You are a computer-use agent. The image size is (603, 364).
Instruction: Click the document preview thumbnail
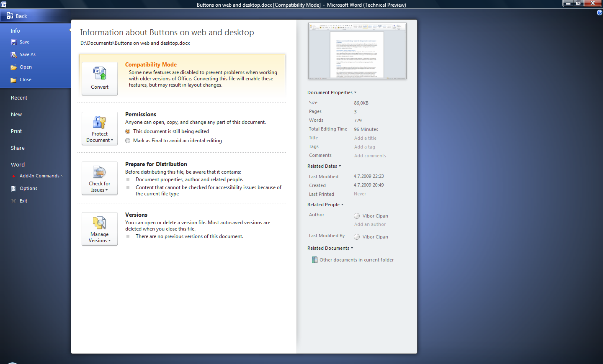point(357,51)
